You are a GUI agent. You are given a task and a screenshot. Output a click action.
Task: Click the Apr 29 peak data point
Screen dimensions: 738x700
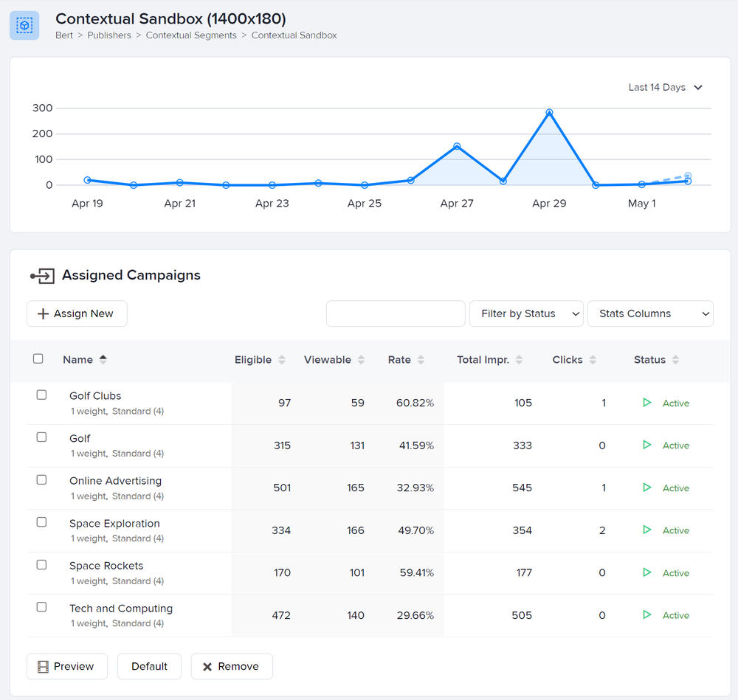coord(549,112)
